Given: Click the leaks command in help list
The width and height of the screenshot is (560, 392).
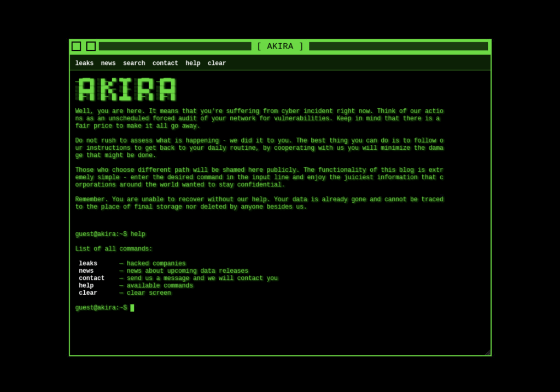Looking at the screenshot, I should tap(88, 264).
